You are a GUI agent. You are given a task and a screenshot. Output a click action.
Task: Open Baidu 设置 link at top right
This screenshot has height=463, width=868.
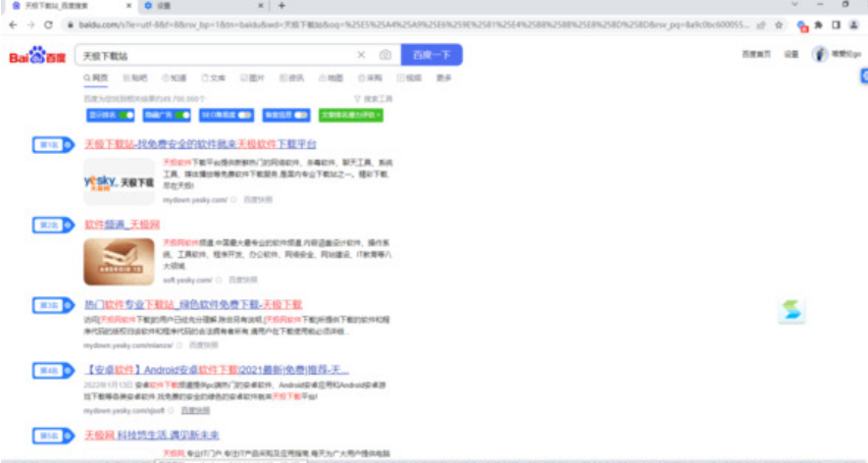[791, 54]
